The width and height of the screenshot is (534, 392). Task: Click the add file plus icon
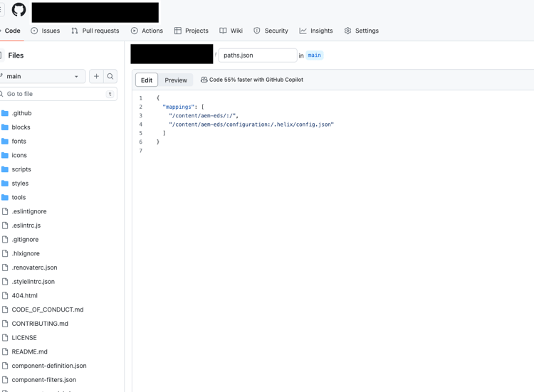tap(96, 76)
